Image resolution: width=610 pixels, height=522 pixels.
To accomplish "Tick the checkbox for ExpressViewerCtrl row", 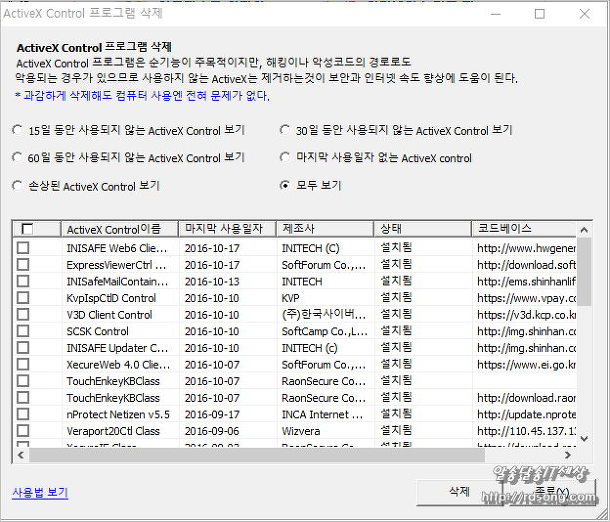I will coord(23,264).
